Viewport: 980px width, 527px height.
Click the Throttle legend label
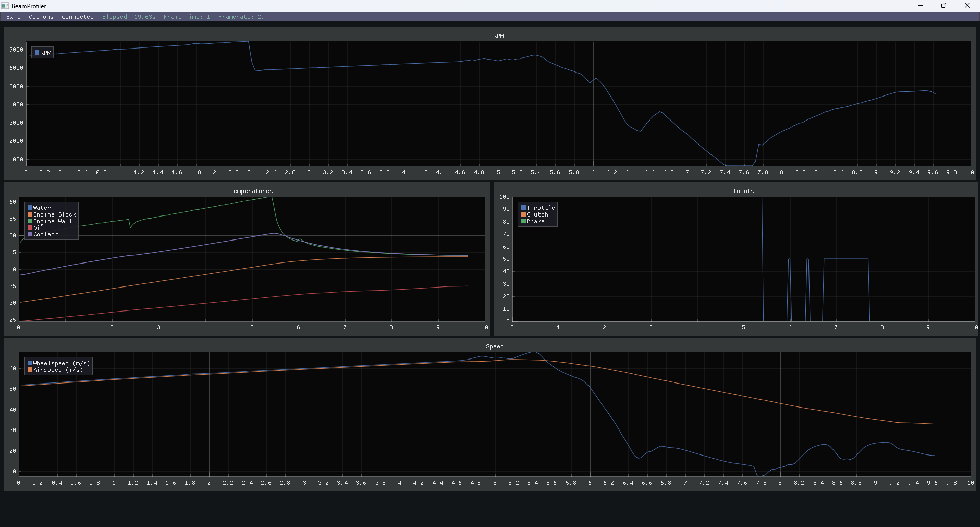pyautogui.click(x=541, y=208)
